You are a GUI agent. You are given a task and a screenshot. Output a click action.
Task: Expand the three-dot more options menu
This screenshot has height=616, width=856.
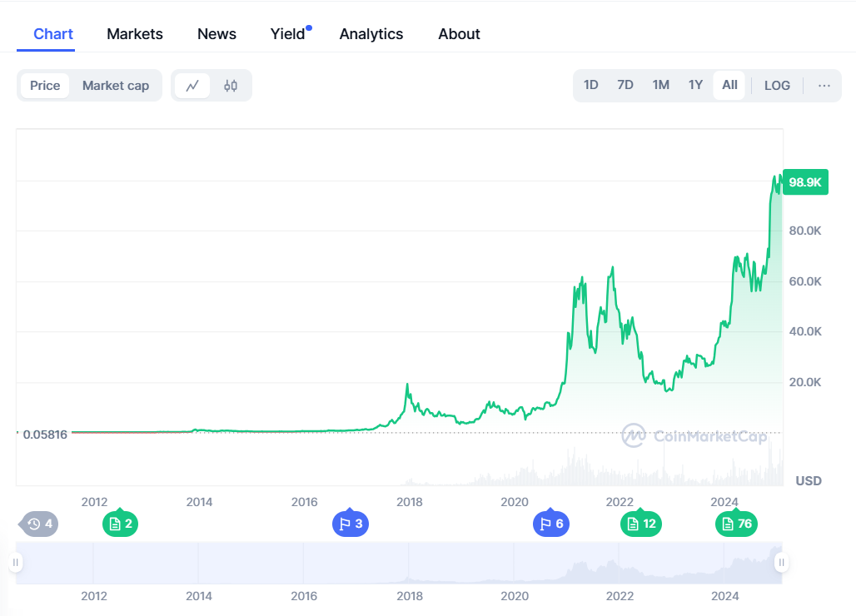click(824, 86)
